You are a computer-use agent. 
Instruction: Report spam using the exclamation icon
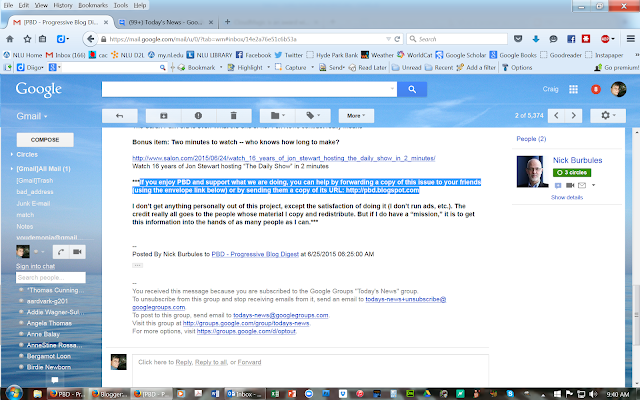click(x=199, y=116)
